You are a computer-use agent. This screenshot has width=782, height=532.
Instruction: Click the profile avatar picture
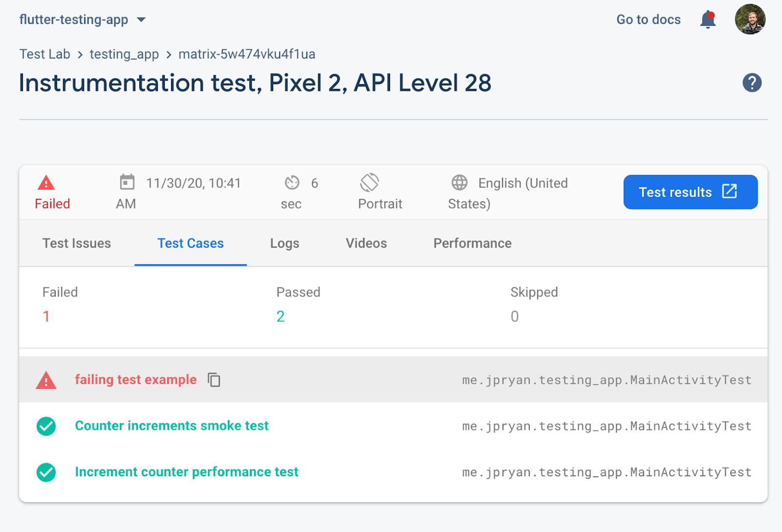point(750,20)
